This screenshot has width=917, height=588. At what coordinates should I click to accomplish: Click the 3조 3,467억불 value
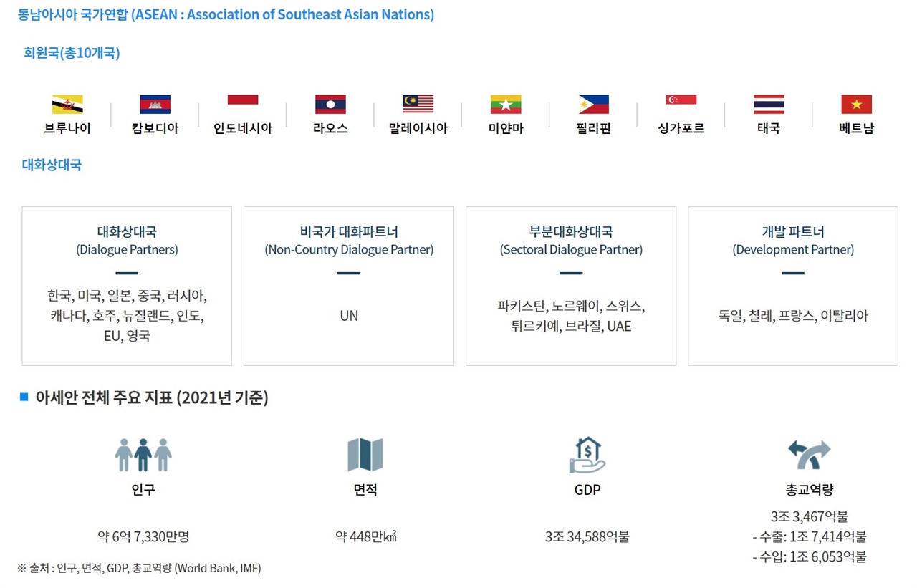click(809, 516)
